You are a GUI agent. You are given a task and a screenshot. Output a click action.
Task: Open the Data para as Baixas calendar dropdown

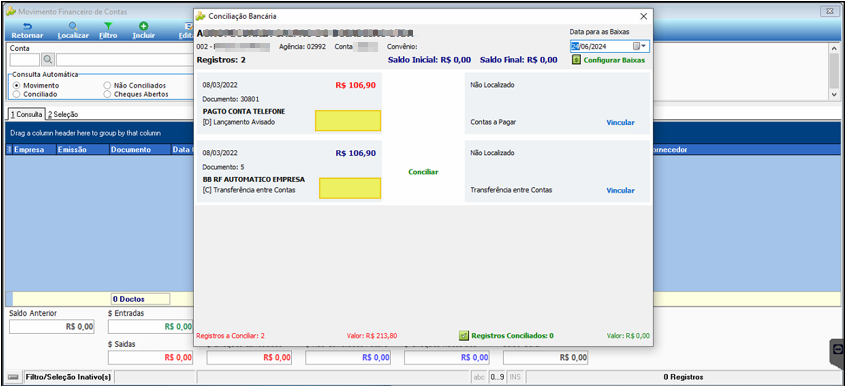pyautogui.click(x=639, y=46)
